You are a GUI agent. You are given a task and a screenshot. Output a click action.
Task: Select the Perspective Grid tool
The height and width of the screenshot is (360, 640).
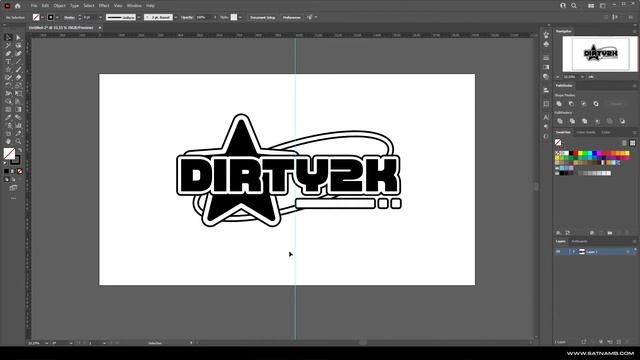pyautogui.click(x=18, y=101)
